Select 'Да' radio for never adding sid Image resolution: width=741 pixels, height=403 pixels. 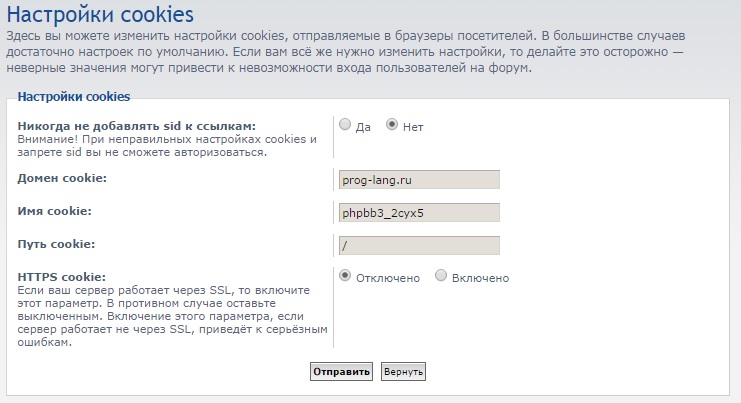[345, 125]
